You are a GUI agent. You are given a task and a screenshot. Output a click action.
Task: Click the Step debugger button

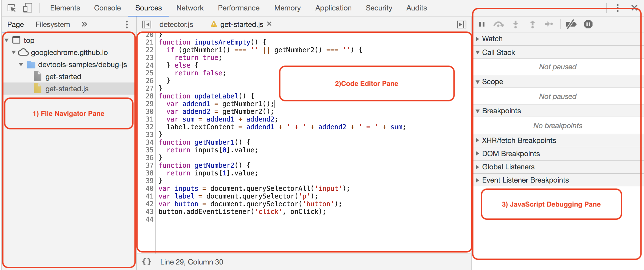[549, 24]
